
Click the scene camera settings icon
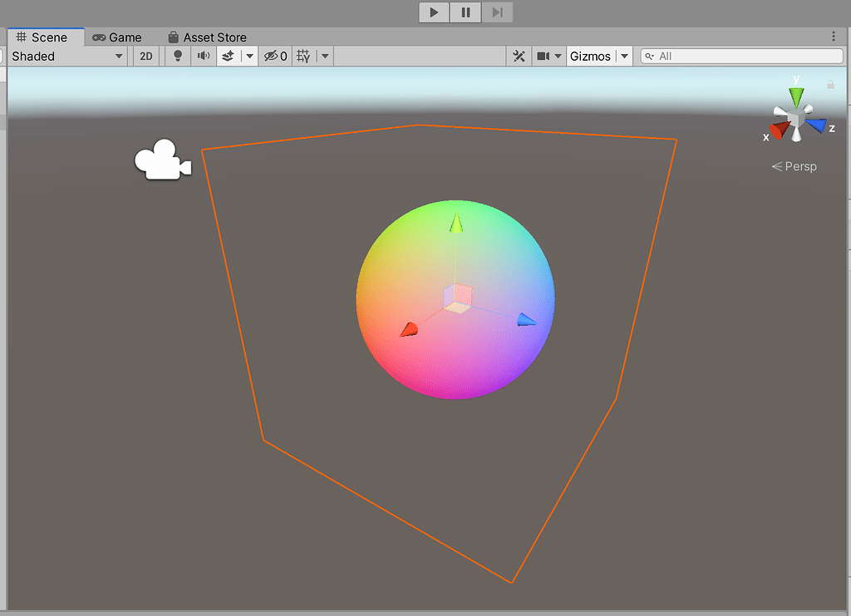click(x=544, y=56)
